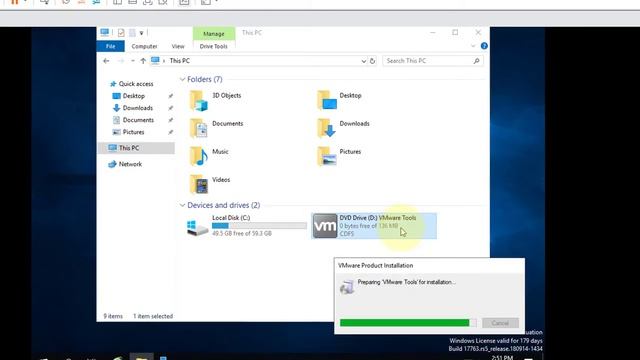Go back with the Back arrow
The height and width of the screenshot is (360, 640).
(106, 61)
